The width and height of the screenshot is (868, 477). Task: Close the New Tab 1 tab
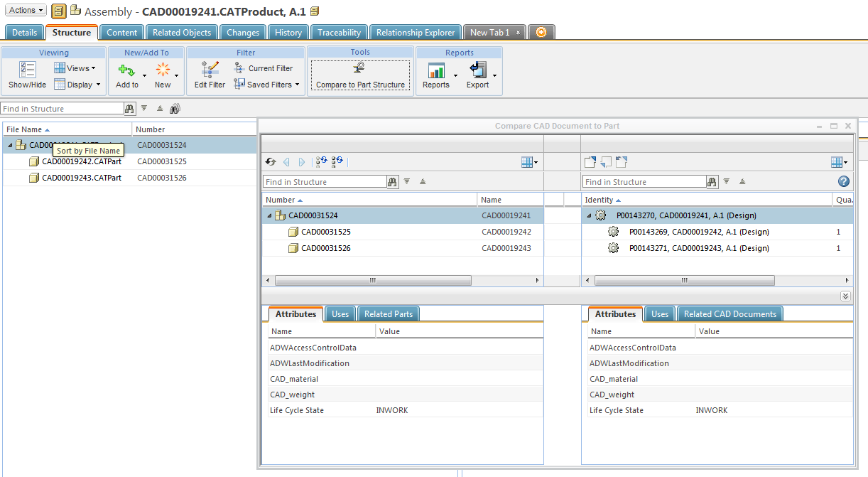(x=519, y=33)
